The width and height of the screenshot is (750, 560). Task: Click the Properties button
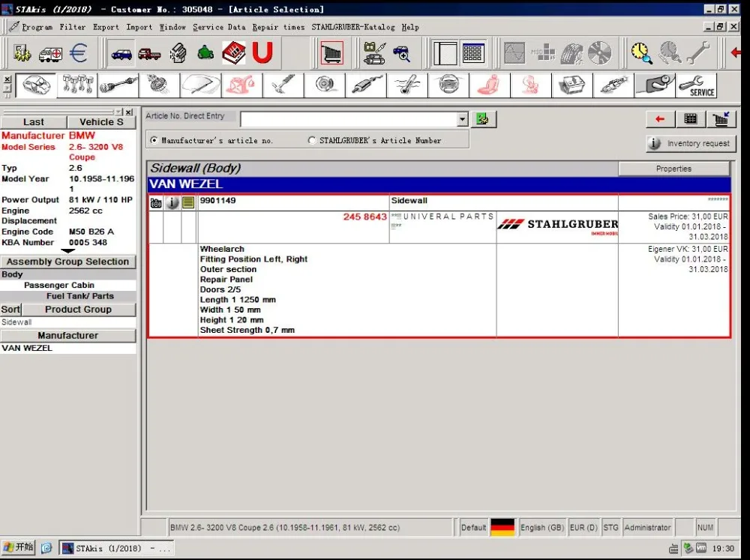[673, 169]
